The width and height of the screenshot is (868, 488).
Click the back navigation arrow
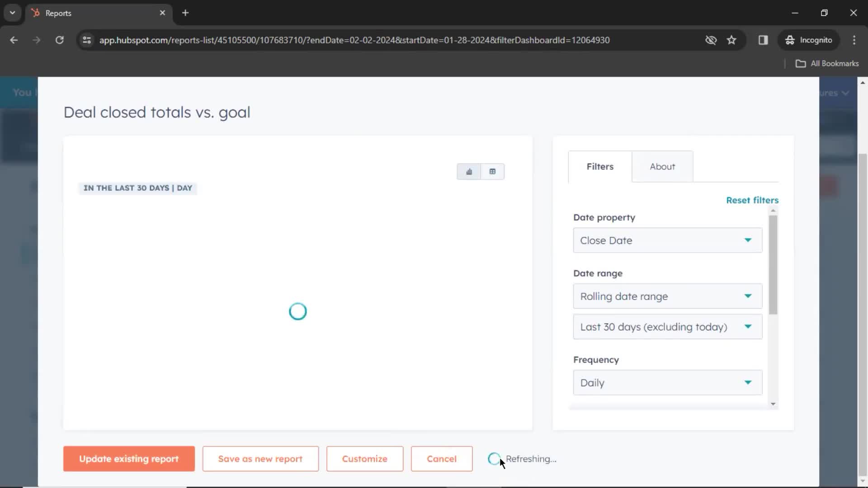14,40
